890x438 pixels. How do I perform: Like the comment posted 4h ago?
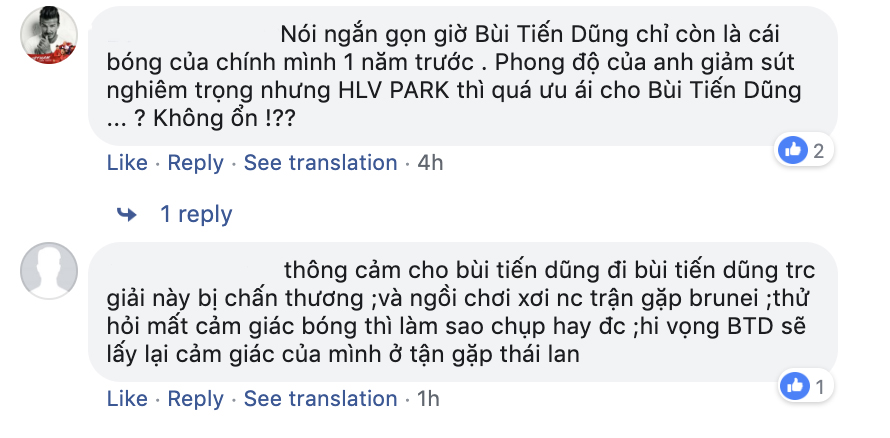126,162
